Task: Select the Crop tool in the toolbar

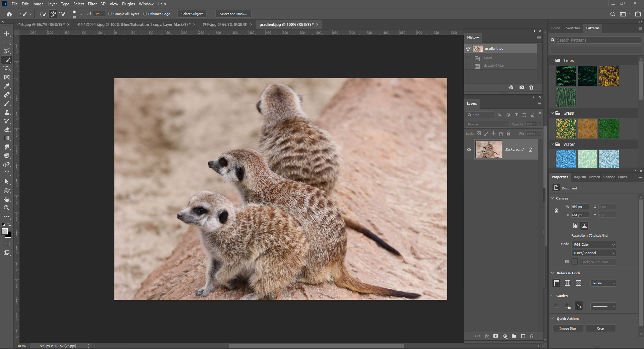Action: [x=7, y=68]
